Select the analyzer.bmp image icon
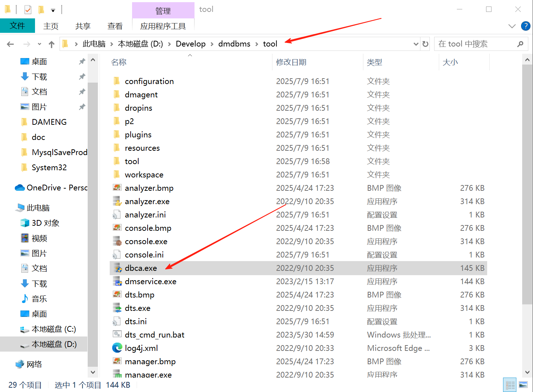 pyautogui.click(x=117, y=188)
